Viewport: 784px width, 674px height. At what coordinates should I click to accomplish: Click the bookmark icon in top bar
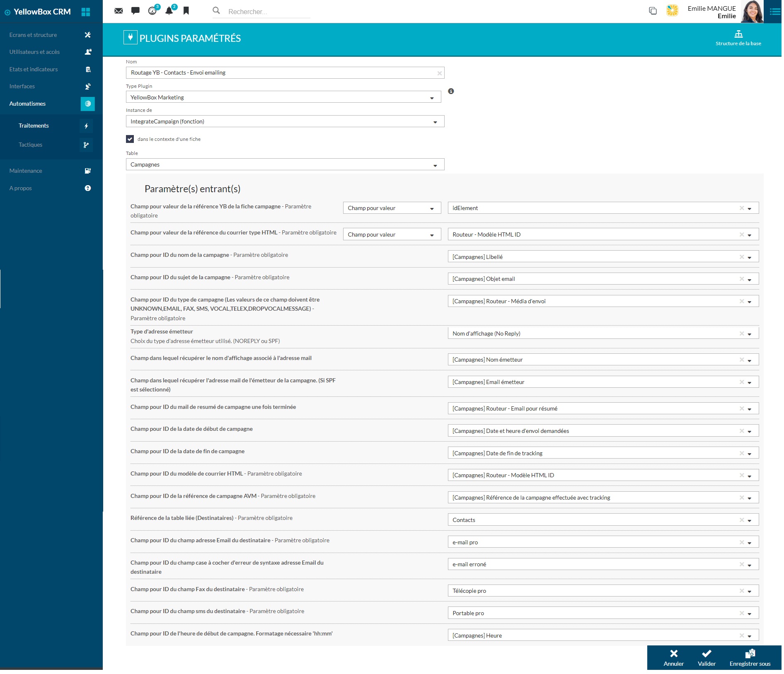pos(186,11)
